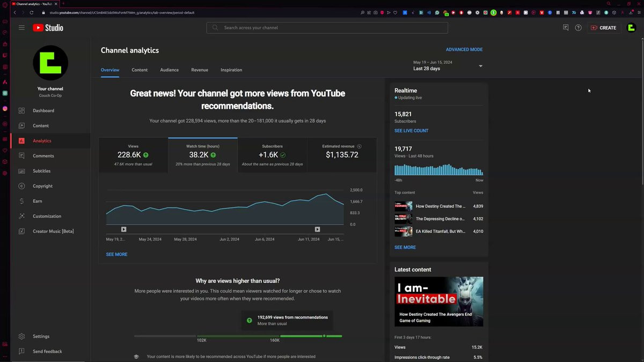Switch to the Revenue tab
Screen dimensions: 644x362
(x=200, y=70)
